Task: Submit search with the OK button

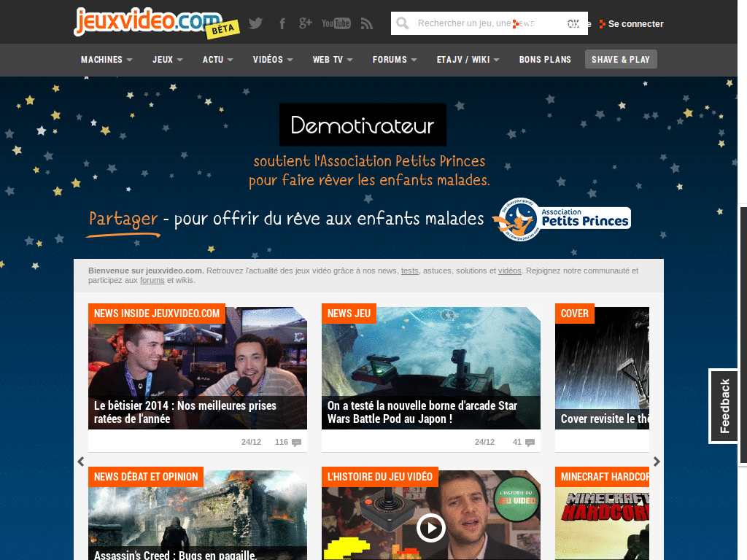Action: 573,23
